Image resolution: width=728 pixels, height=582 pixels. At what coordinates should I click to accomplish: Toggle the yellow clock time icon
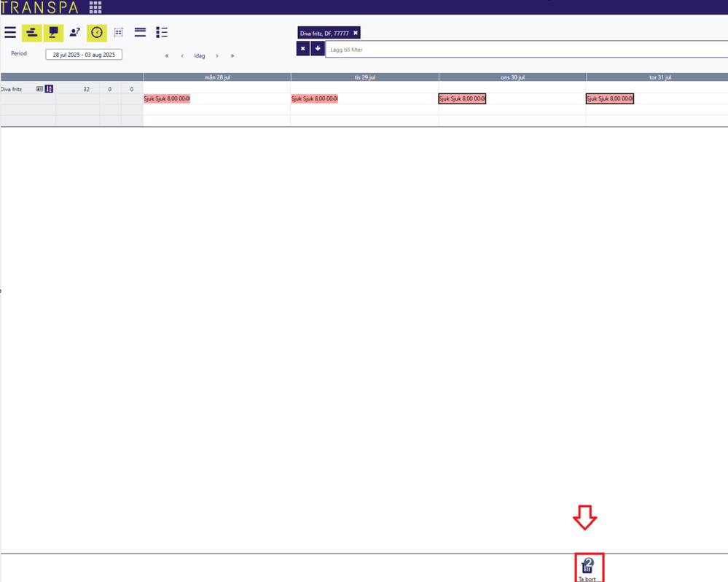97,33
